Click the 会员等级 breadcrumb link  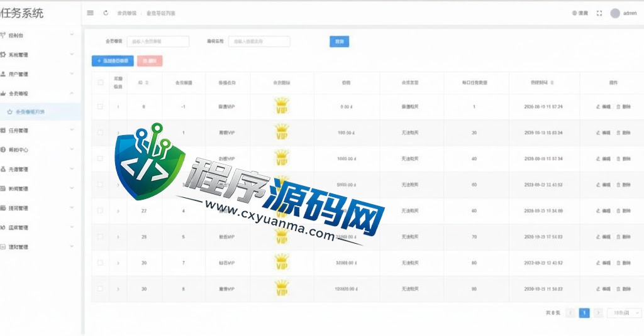coord(126,13)
